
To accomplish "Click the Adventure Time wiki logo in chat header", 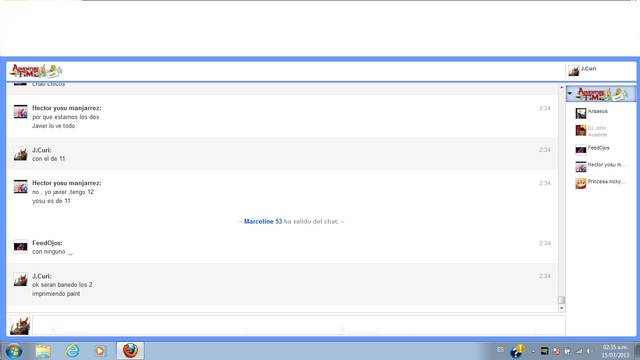I will click(36, 71).
